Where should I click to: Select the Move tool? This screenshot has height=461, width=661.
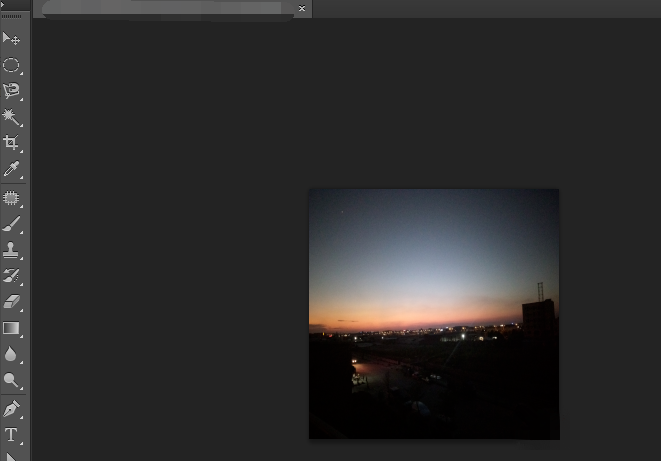tap(11, 39)
